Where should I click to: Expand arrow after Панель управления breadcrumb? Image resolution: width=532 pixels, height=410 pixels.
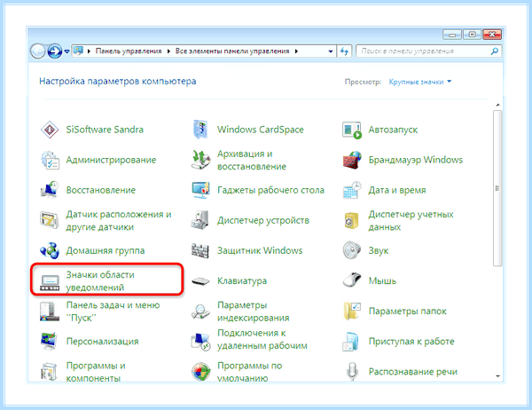coord(168,51)
